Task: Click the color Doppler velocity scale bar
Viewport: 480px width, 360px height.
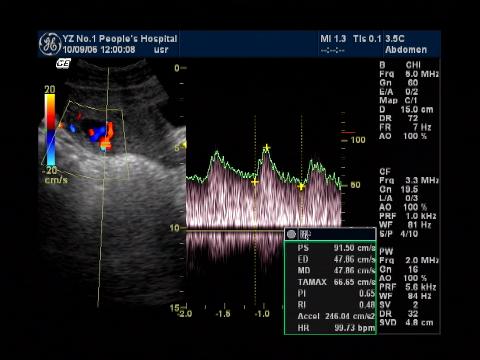Action: coord(51,130)
